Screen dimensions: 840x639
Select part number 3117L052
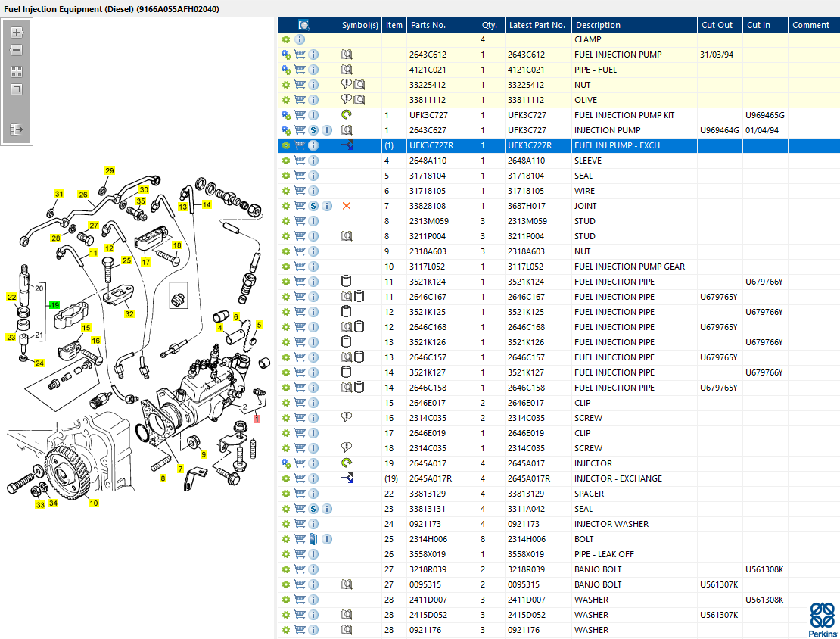pyautogui.click(x=427, y=267)
